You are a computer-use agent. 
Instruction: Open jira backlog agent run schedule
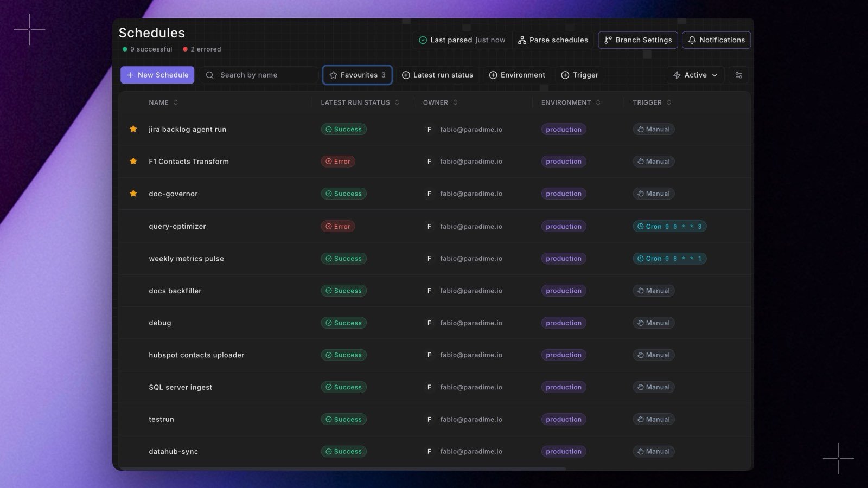187,130
